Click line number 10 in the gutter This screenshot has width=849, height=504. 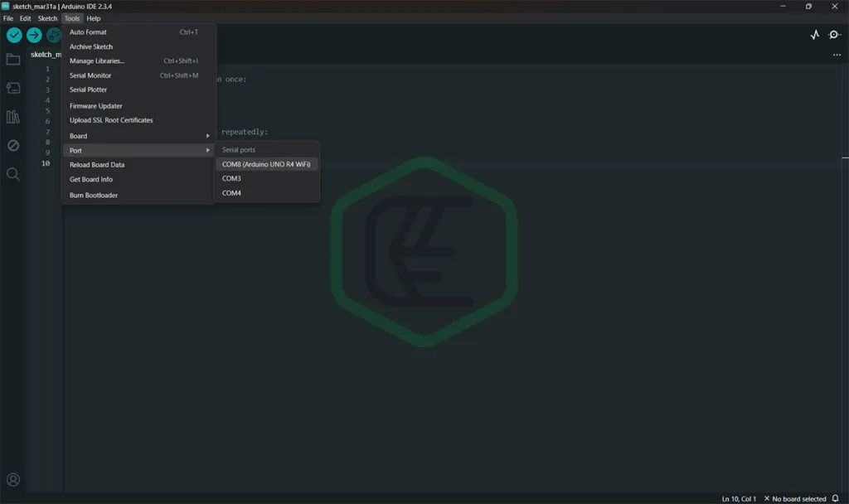click(46, 163)
